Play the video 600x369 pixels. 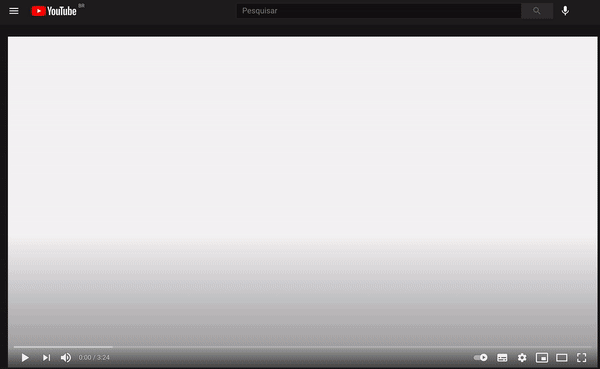point(25,358)
